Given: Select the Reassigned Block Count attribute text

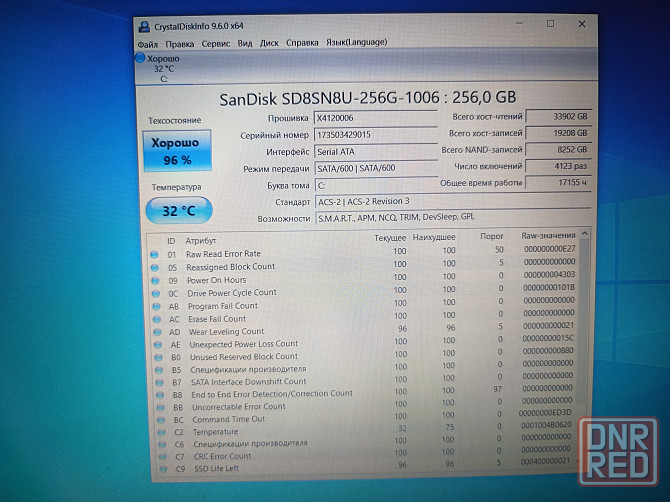Looking at the screenshot, I should pyautogui.click(x=230, y=267).
